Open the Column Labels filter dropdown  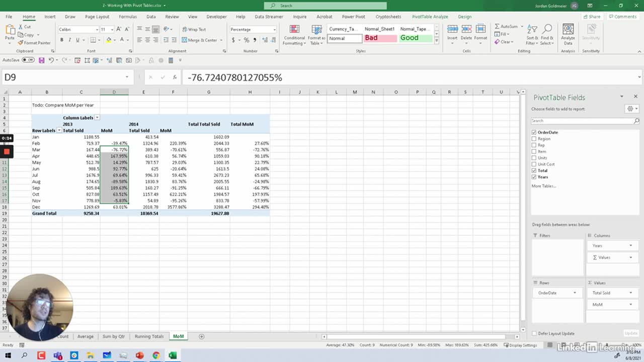click(x=97, y=118)
